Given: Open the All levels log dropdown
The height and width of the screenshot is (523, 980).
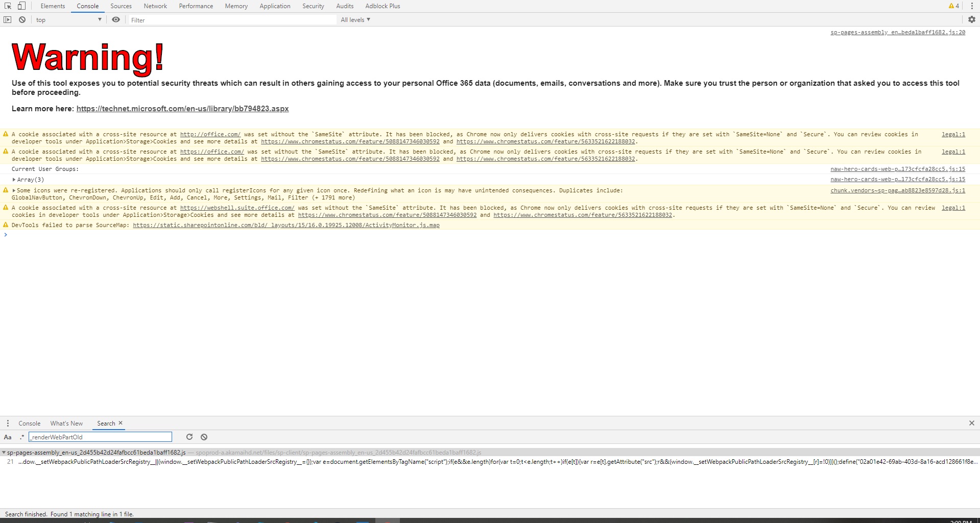Looking at the screenshot, I should pos(355,20).
